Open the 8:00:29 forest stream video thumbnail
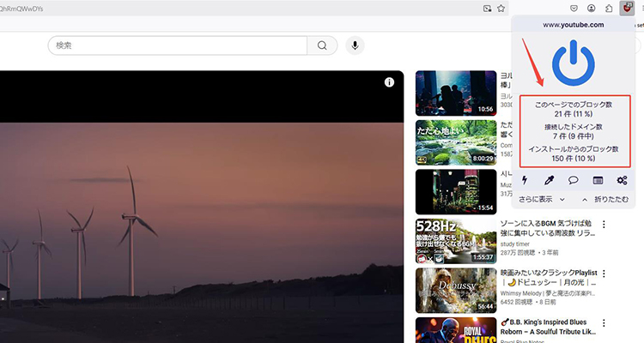 coord(456,142)
